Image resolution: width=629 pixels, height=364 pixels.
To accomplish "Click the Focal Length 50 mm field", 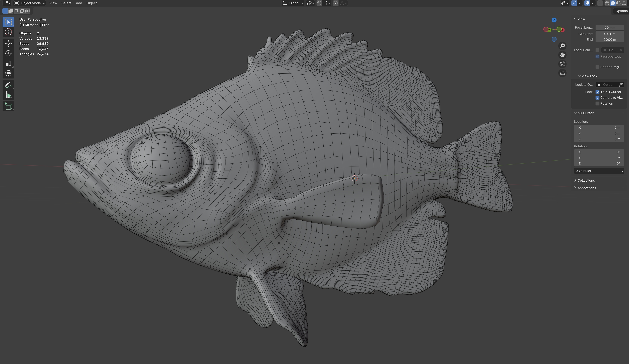I will point(610,27).
